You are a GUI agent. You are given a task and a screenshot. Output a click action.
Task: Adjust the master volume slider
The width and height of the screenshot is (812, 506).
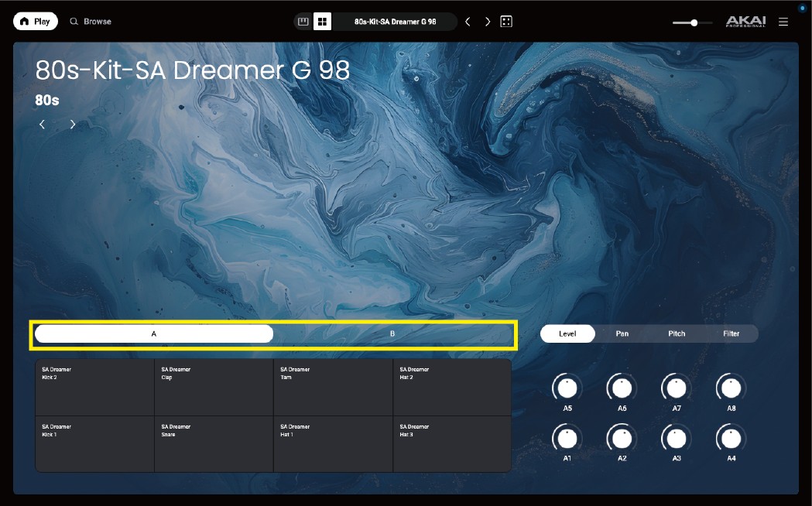pos(694,22)
